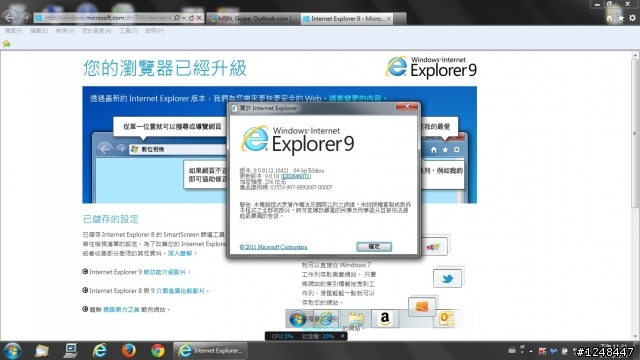This screenshot has height=360, width=640.
Task: Click the red flag tray icon
Action: 542,351
